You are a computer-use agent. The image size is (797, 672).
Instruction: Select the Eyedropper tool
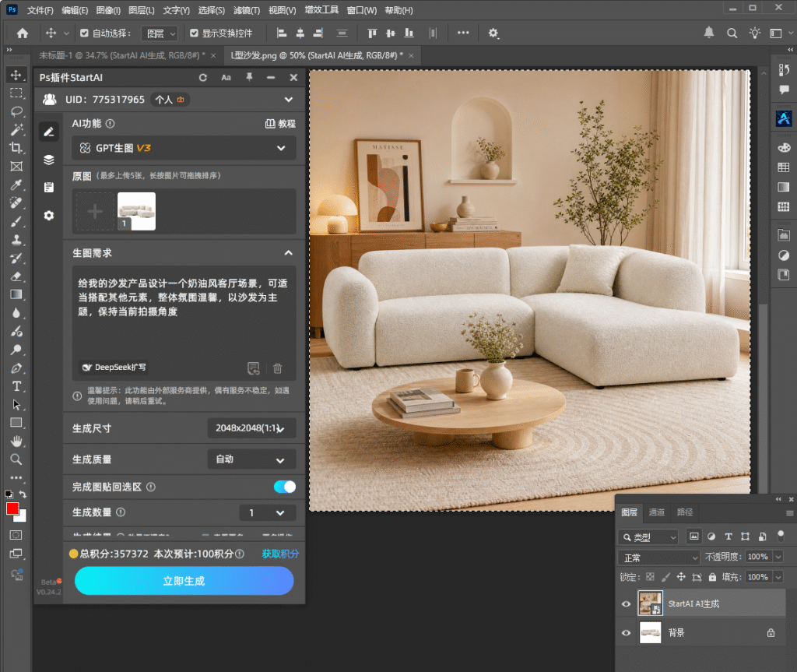16,185
